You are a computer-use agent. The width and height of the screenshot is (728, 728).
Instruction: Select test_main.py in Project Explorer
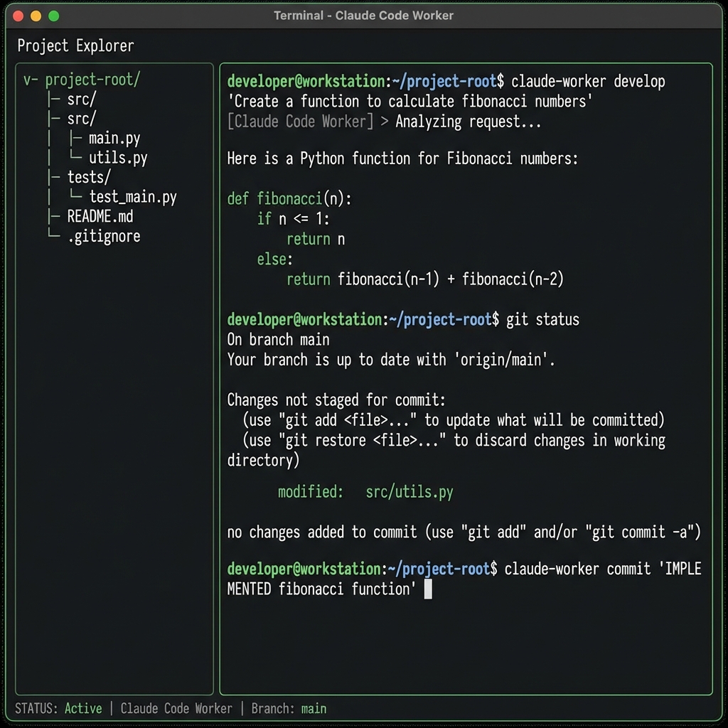(x=132, y=197)
